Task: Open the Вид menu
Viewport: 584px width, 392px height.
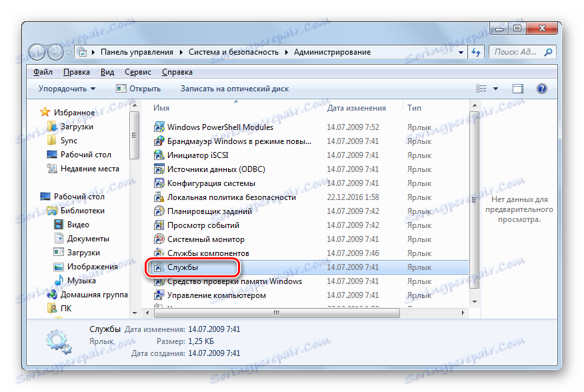Action: 107,72
